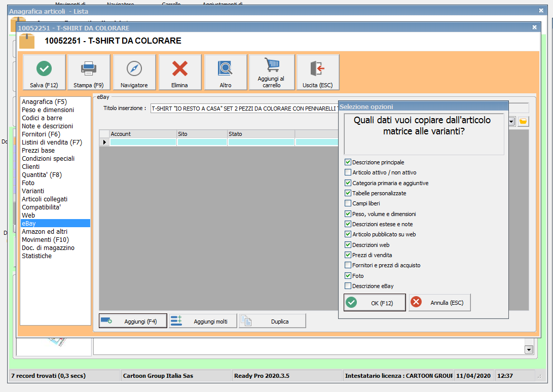The width and height of the screenshot is (553, 392).
Task: Click the Elimina red X button
Action: click(179, 72)
